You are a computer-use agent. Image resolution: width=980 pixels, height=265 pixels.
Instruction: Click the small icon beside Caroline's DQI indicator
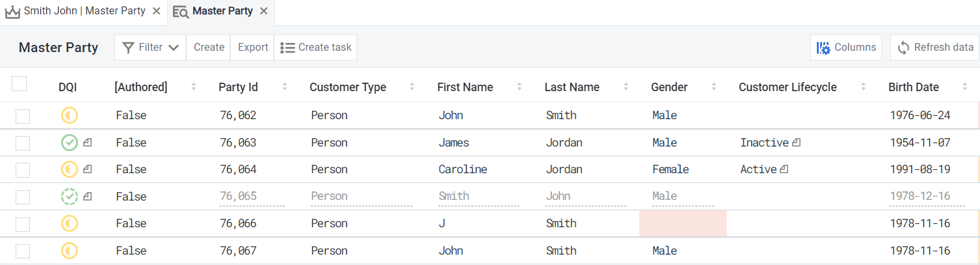[87, 169]
